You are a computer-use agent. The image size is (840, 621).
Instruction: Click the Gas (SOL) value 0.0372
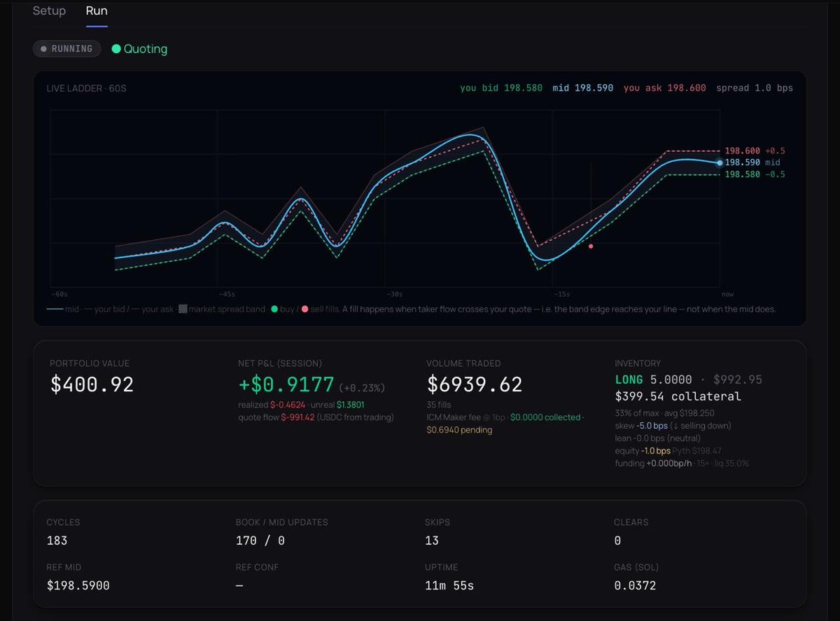click(x=635, y=585)
